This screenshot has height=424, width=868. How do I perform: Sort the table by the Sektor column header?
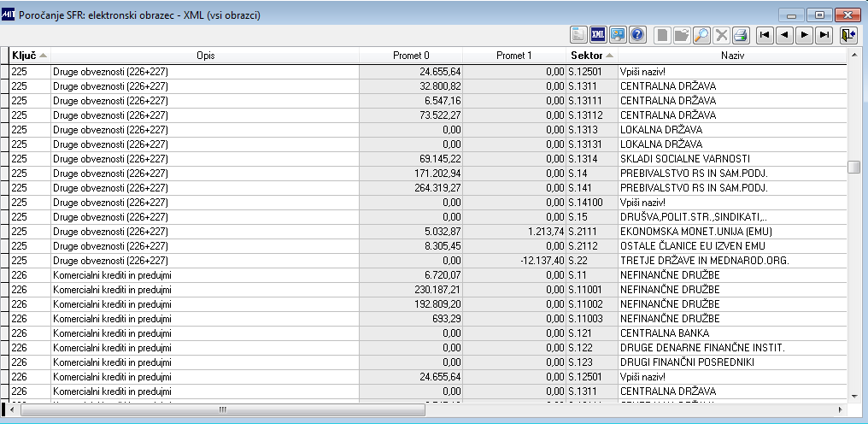[592, 56]
